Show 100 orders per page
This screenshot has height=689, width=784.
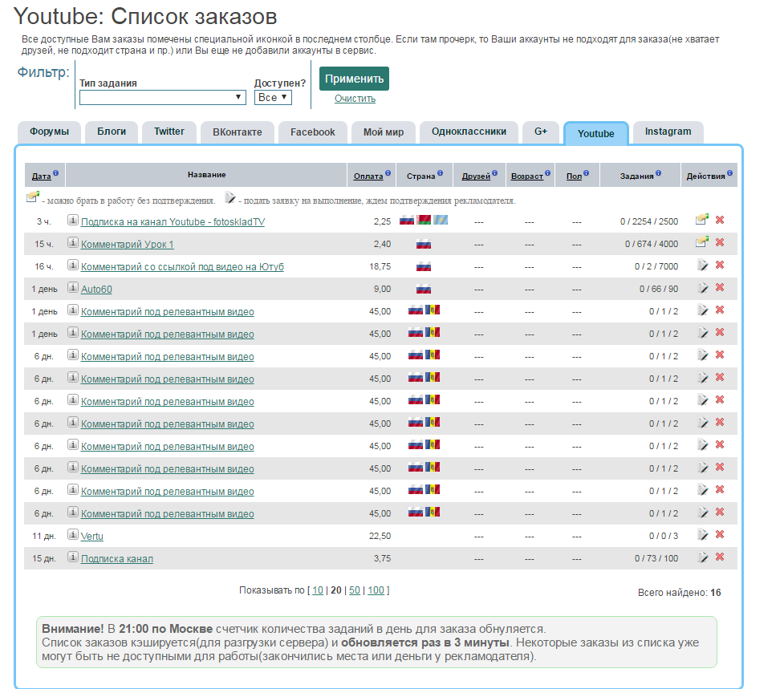tap(376, 590)
